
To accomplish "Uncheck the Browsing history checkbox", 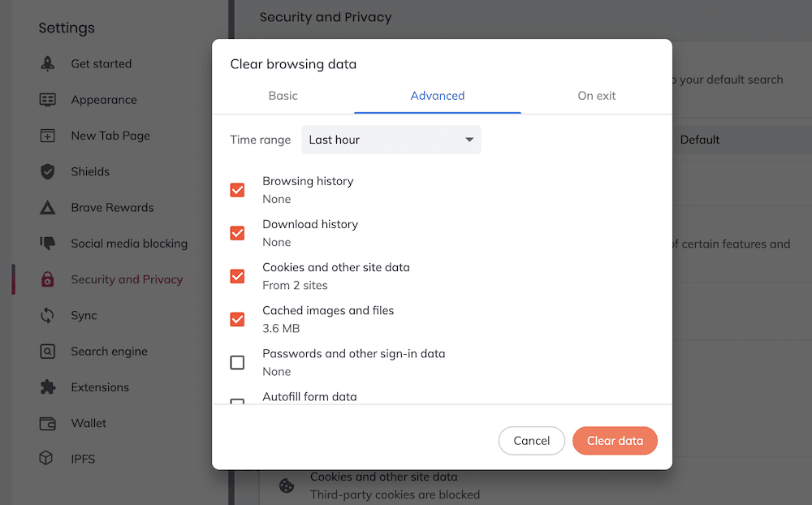I will (x=237, y=190).
